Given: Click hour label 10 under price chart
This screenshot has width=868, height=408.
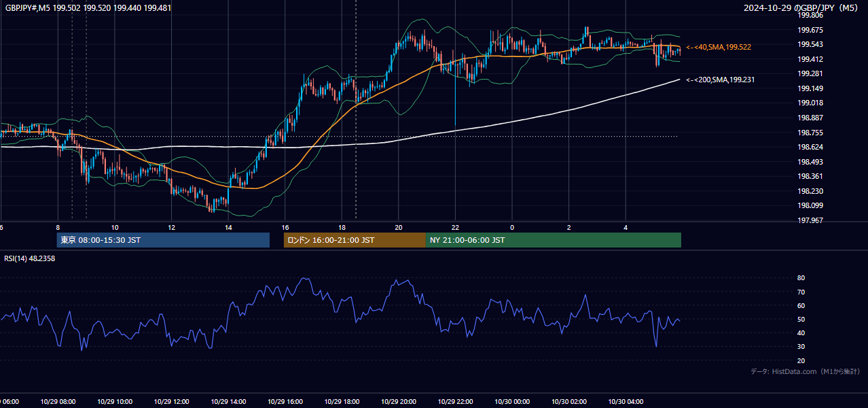Looking at the screenshot, I should (x=115, y=227).
